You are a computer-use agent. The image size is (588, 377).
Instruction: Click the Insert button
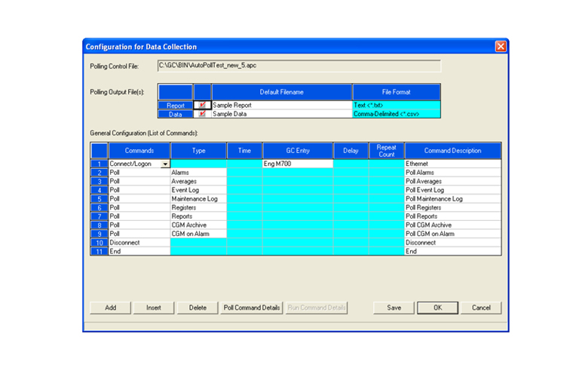(154, 308)
